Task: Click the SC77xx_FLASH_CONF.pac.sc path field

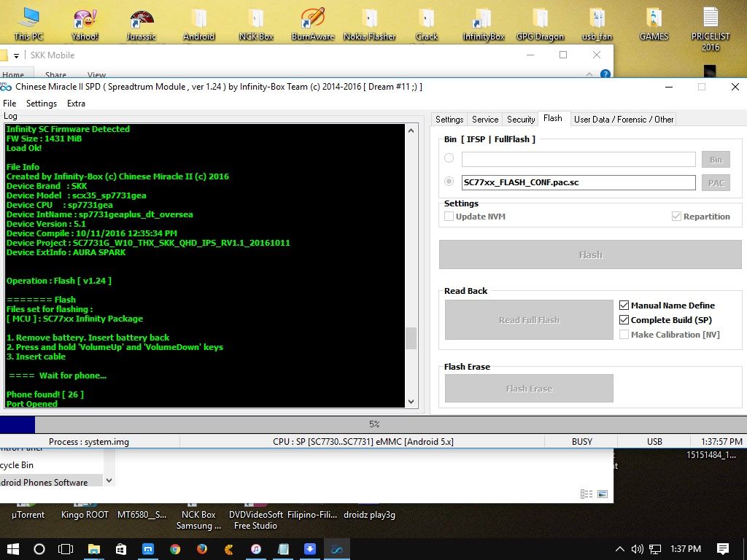Action: pyautogui.click(x=578, y=182)
